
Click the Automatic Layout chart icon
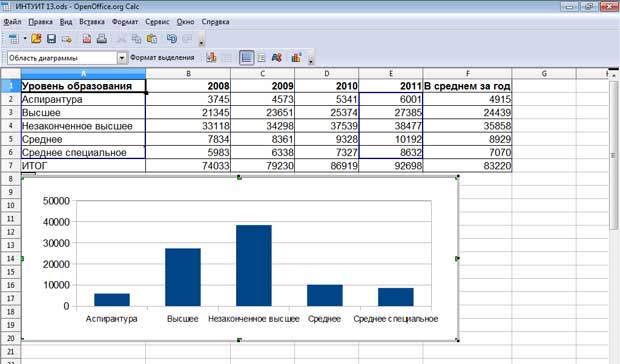tap(296, 58)
